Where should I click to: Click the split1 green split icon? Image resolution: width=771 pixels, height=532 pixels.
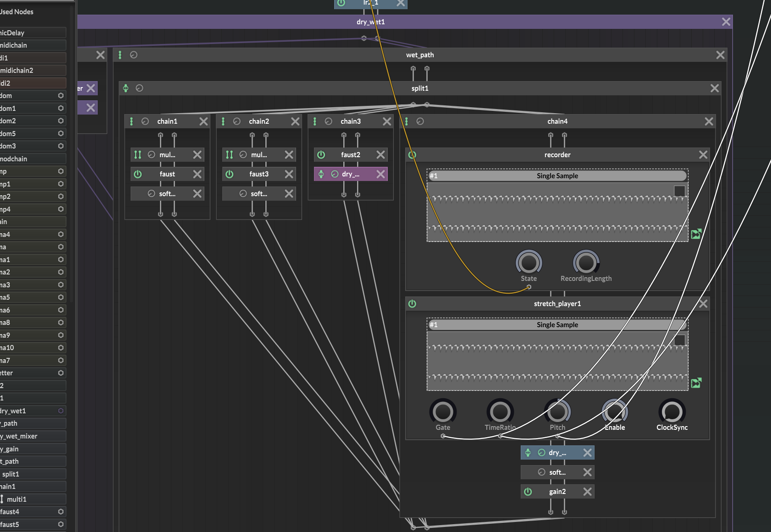point(126,88)
